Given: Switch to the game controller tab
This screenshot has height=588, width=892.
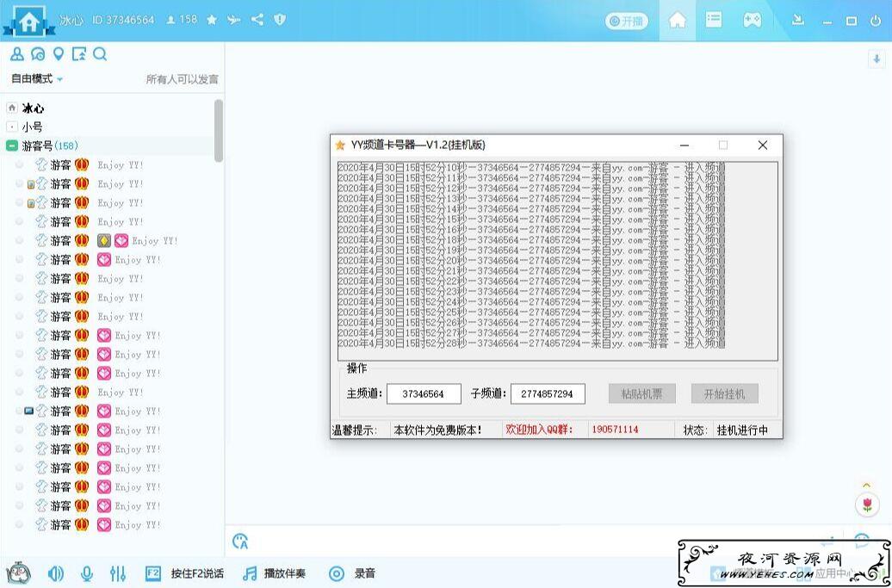Looking at the screenshot, I should (x=752, y=20).
